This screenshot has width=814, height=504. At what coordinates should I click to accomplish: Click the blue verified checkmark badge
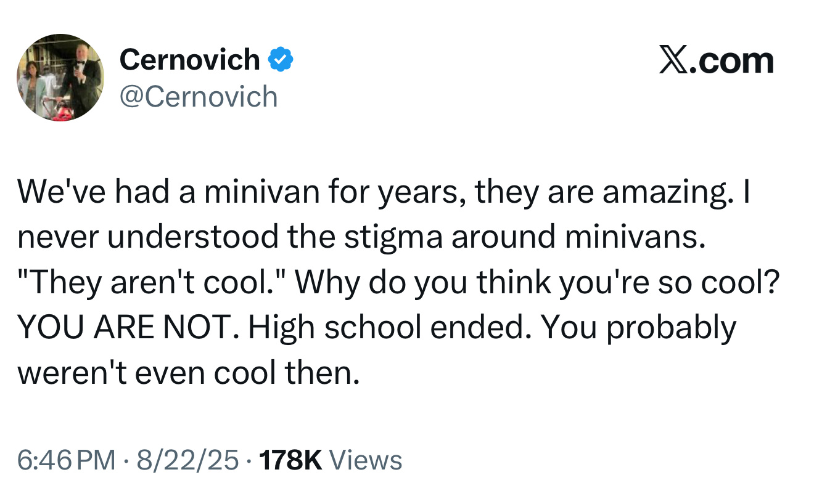coord(281,60)
